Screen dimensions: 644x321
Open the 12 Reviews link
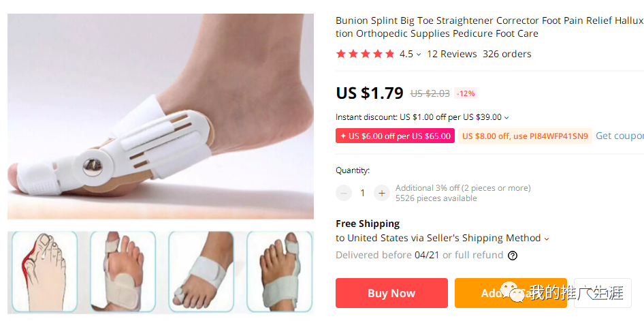tap(451, 54)
